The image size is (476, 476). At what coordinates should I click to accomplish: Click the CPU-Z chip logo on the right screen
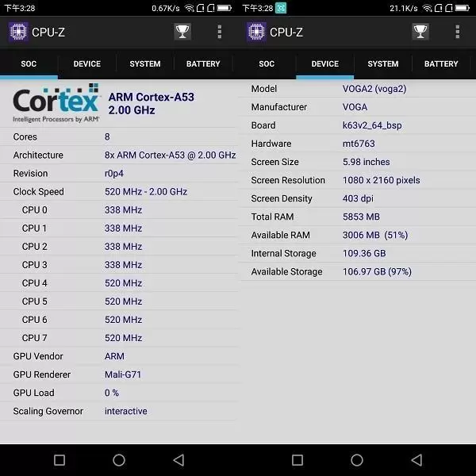pyautogui.click(x=256, y=32)
